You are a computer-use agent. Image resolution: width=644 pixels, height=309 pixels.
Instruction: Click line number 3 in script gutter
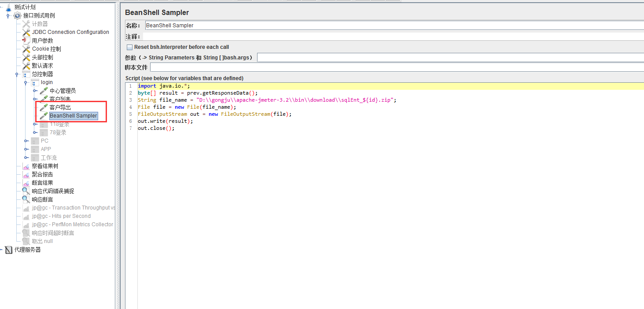click(131, 100)
